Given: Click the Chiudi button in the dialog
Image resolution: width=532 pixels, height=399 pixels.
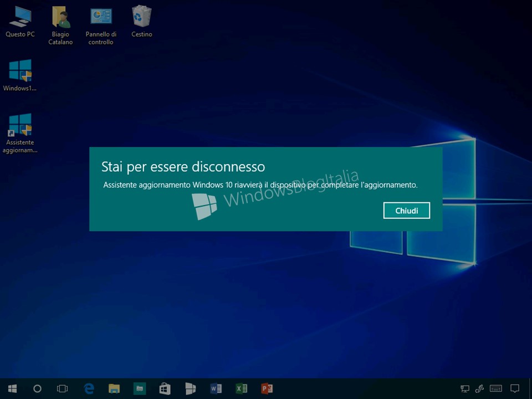Looking at the screenshot, I should (x=406, y=211).
